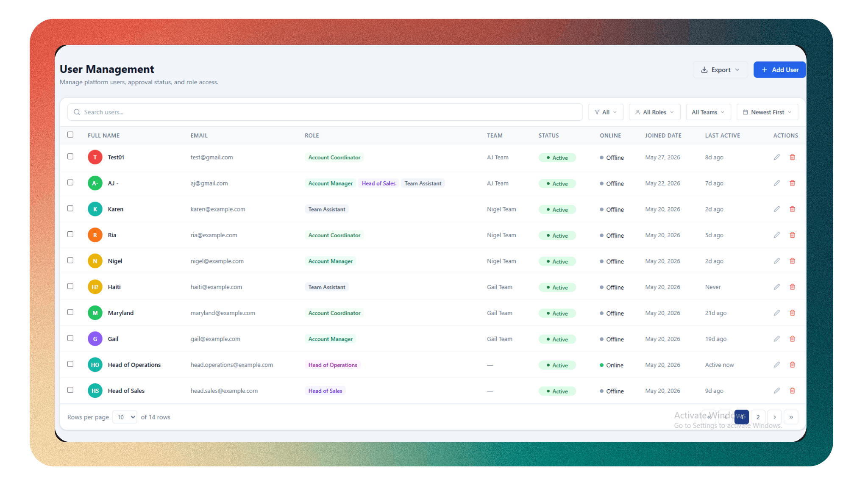Click the Search users field
This screenshot has height=488, width=868.
(x=325, y=112)
